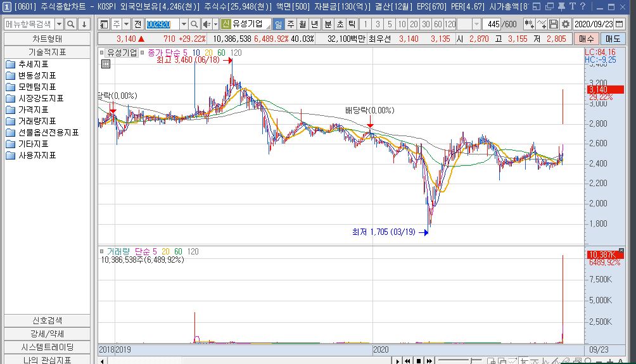The width and height of the screenshot is (636, 364).
Task: Select weekly (주) chart period
Action: [x=290, y=24]
